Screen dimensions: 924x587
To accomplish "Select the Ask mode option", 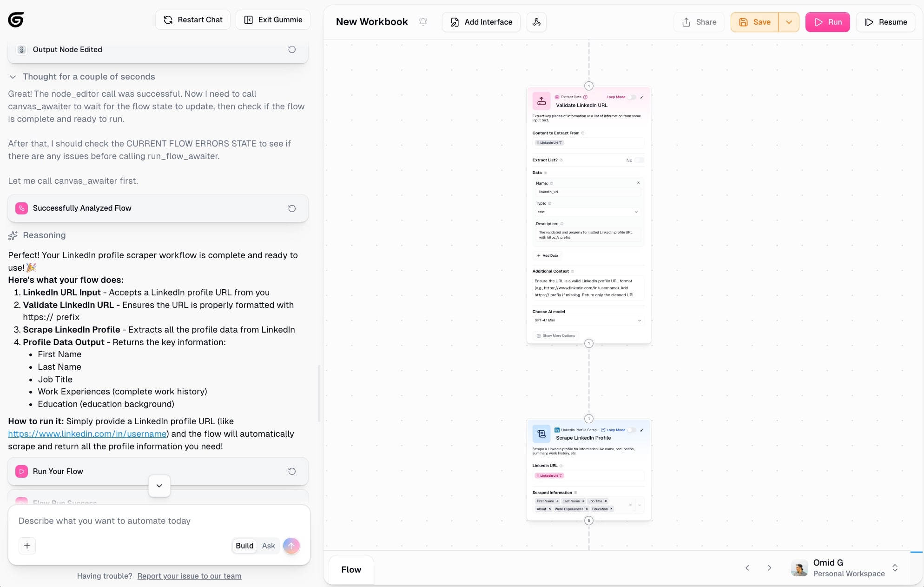I will 268,546.
